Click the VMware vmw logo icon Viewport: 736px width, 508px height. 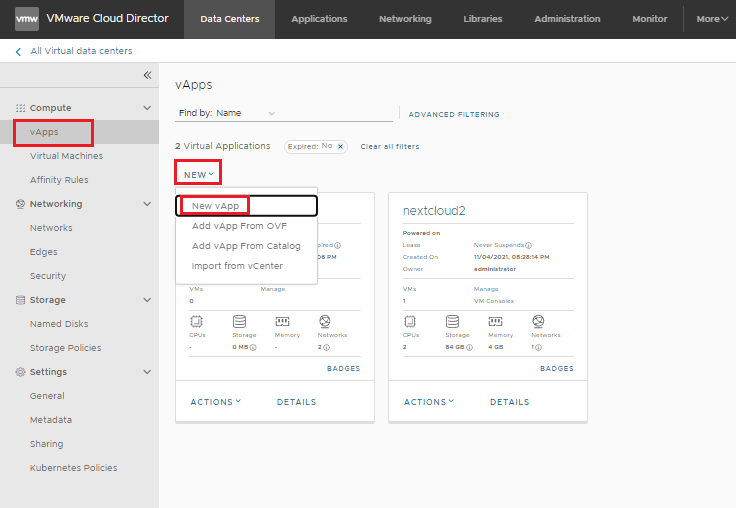(27, 19)
